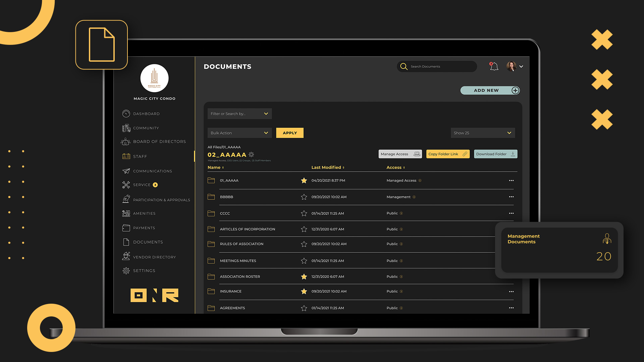
Task: Click the Communications sidebar icon
Action: (126, 171)
